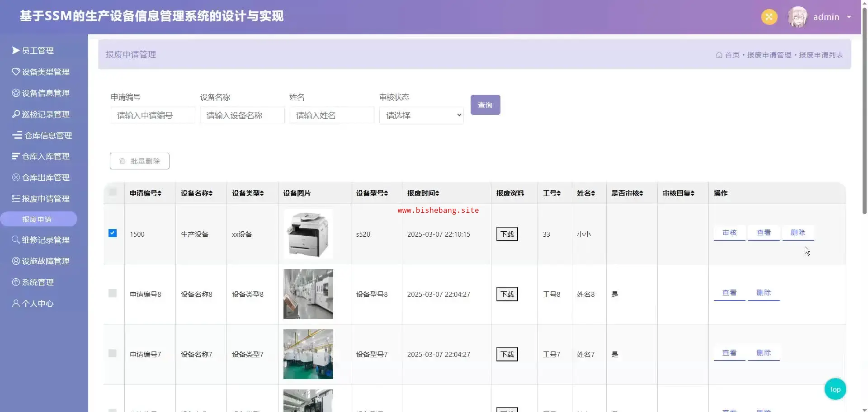868x412 pixels.
Task: Tick the checkbox for 申请编号8 row
Action: pos(113,294)
